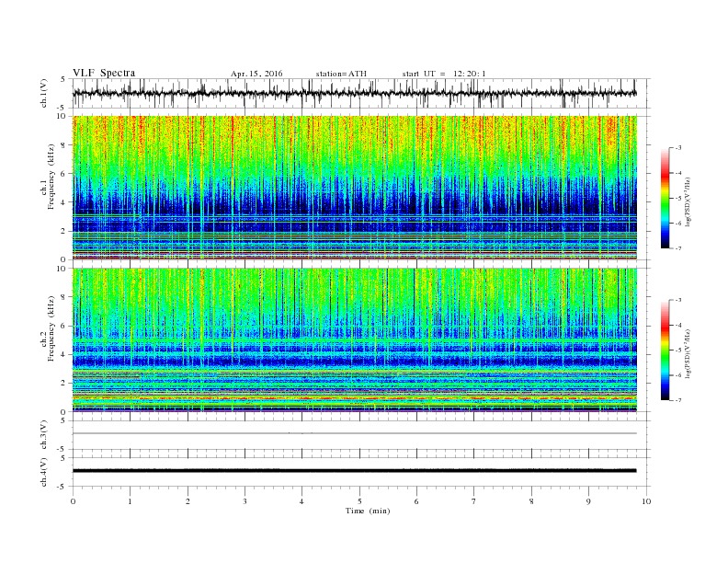
Task: Click the date text "Apr. 15, 2016"
Action: click(256, 74)
